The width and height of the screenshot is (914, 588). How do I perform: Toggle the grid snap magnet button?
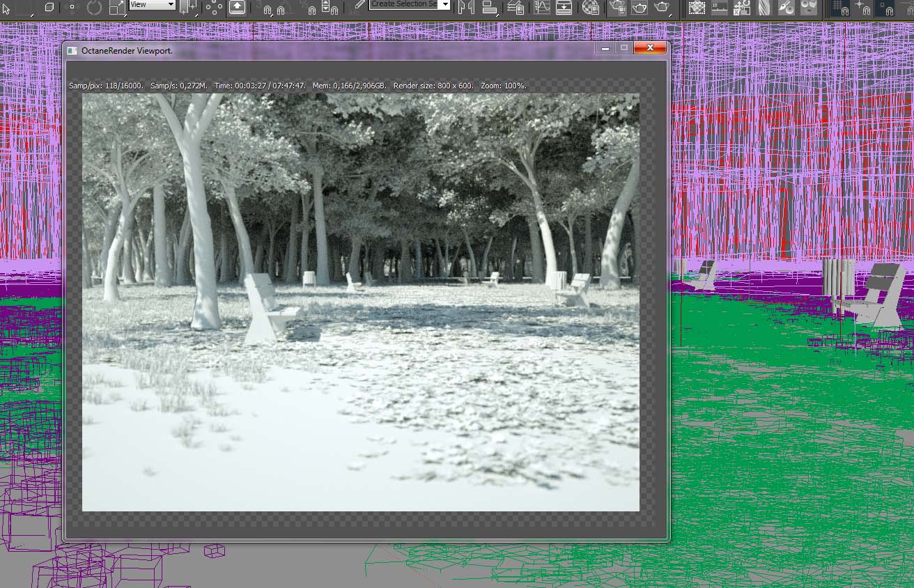click(x=842, y=8)
